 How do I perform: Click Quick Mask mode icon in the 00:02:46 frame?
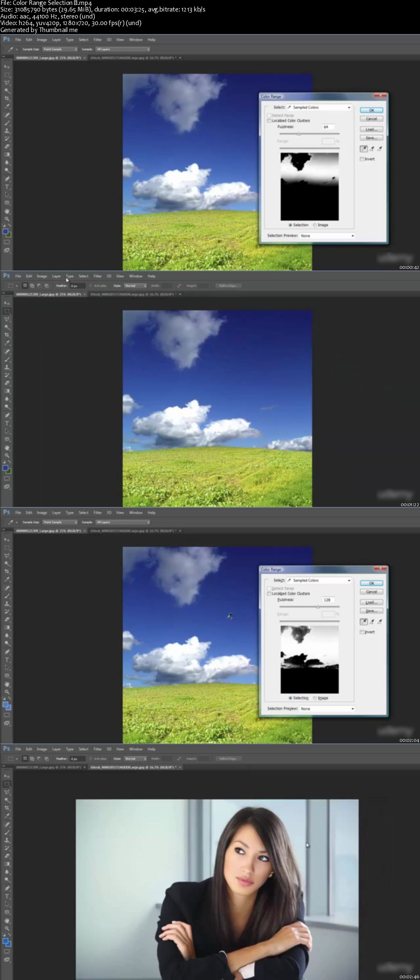7,951
